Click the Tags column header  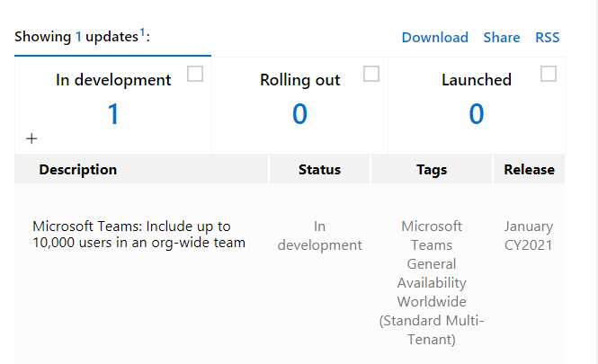pyautogui.click(x=432, y=169)
